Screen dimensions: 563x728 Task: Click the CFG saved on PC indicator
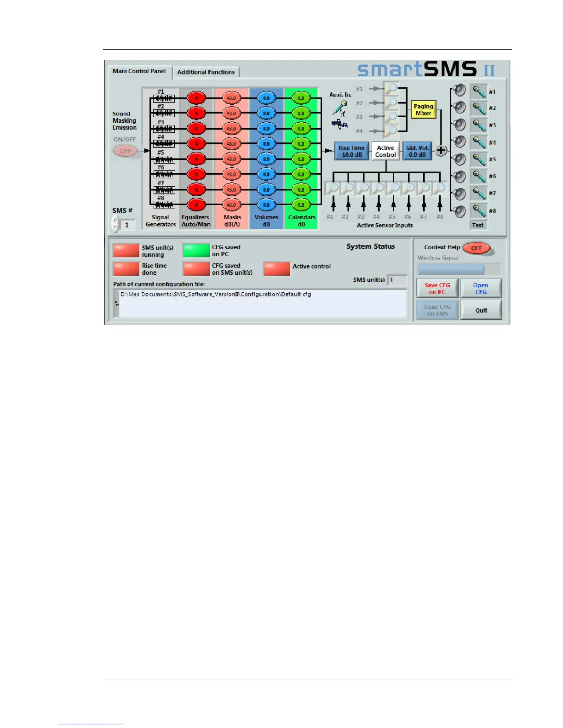196,250
